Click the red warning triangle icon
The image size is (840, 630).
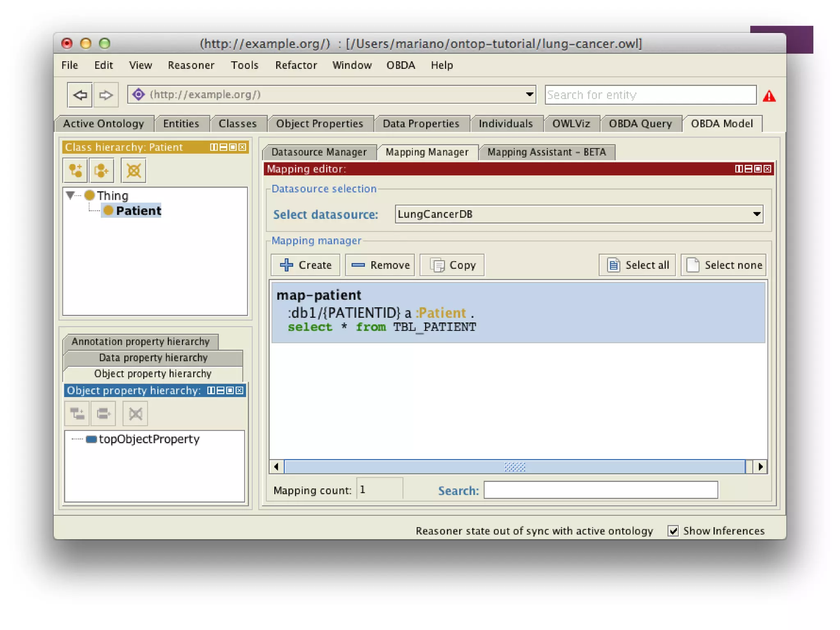769,96
